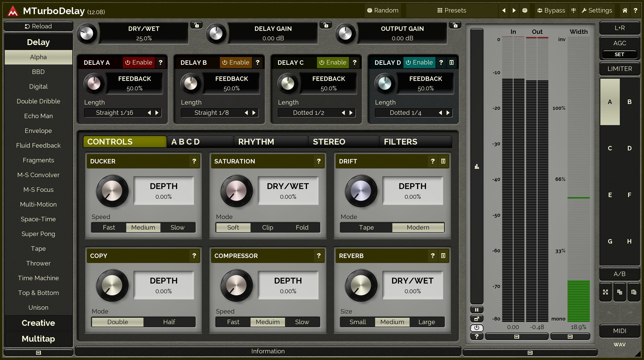
Task: Click the copy preset icon
Action: [x=620, y=292]
